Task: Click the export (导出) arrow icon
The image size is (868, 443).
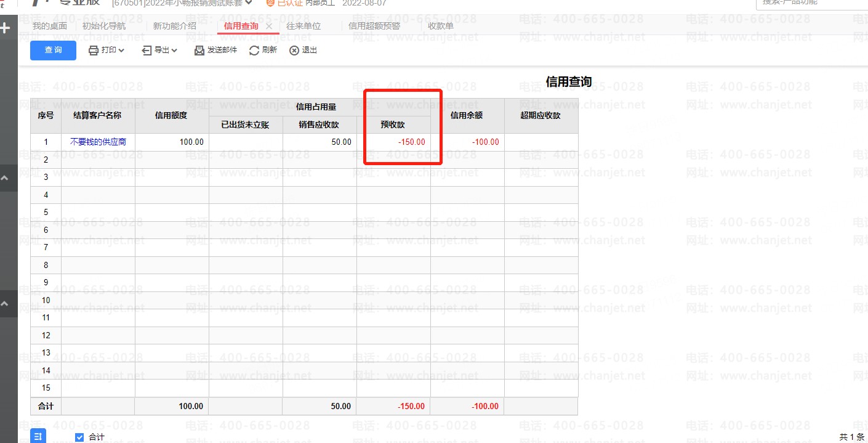Action: (147, 51)
